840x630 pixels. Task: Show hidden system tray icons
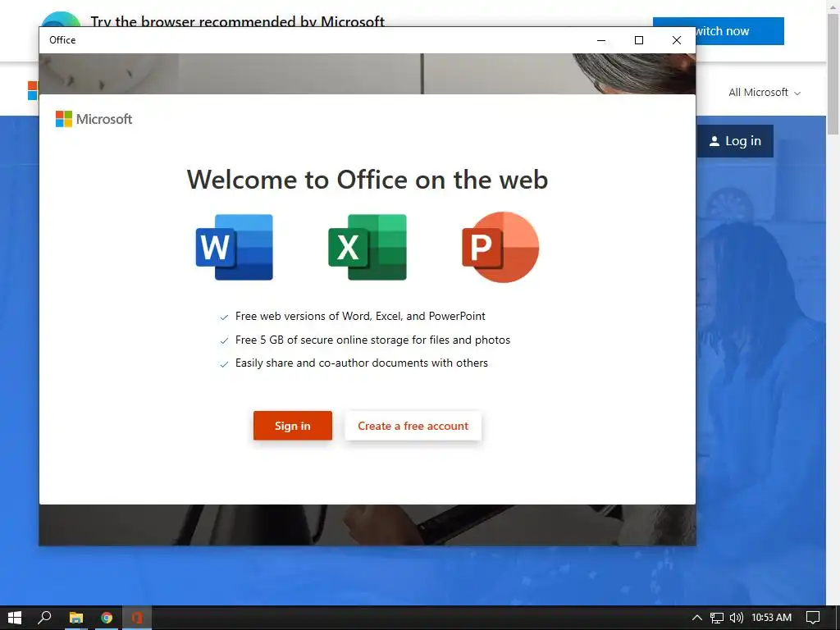[697, 618]
